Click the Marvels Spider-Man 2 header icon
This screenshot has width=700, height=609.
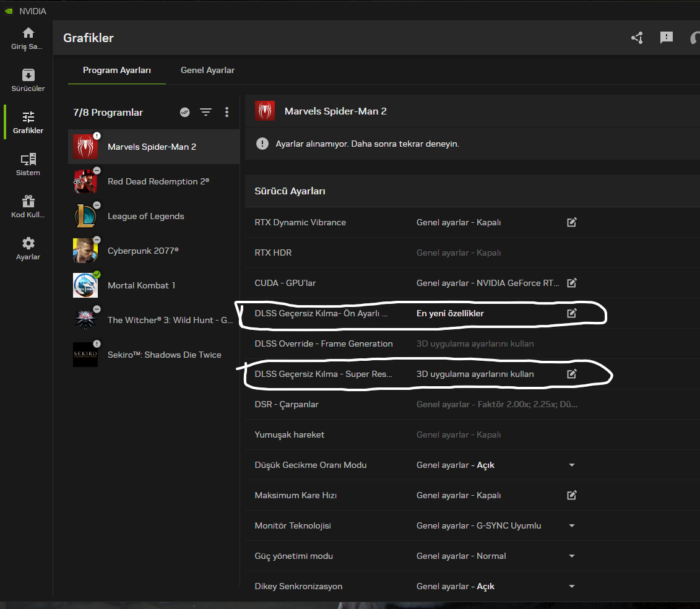click(x=265, y=111)
